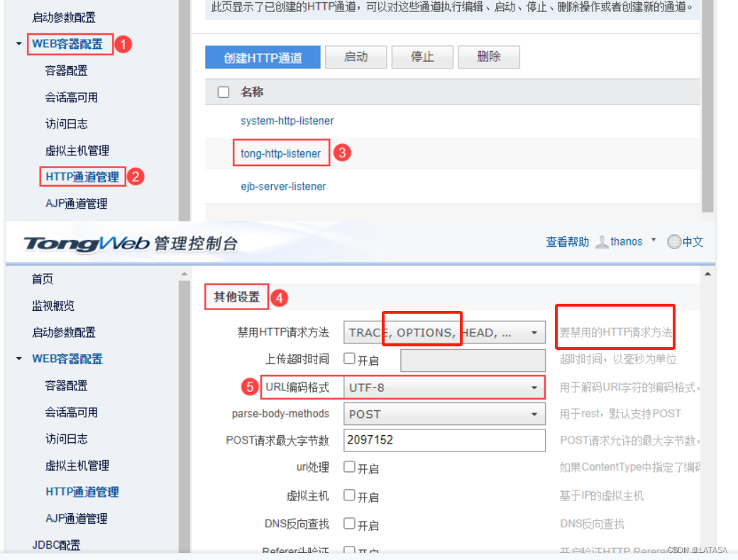Open the 禁用HTTP请求方法 dropdown
Screen dimensions: 738x560
tap(444, 332)
